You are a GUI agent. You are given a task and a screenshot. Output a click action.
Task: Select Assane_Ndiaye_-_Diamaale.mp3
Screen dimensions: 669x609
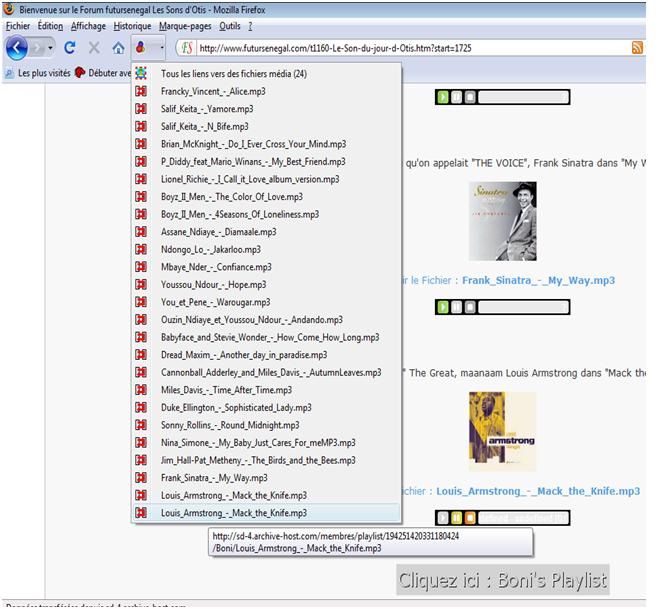pyautogui.click(x=266, y=231)
